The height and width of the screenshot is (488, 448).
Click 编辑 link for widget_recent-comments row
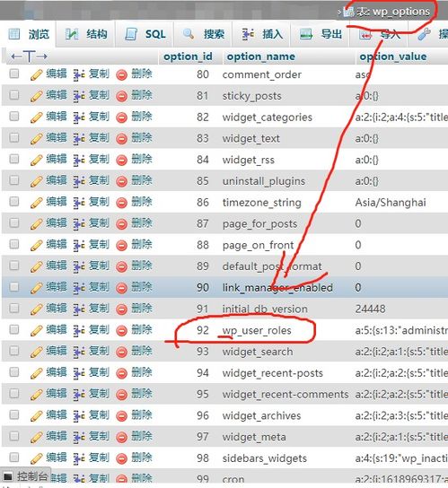(57, 394)
